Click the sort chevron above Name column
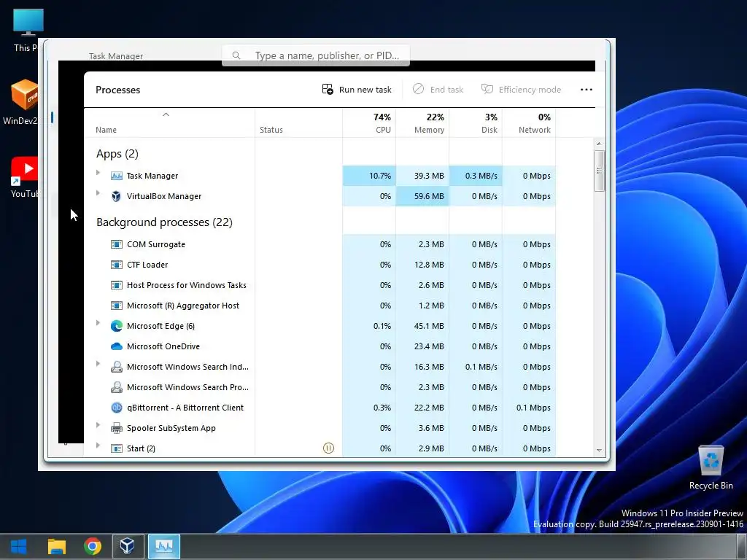The image size is (747, 560). click(x=166, y=114)
